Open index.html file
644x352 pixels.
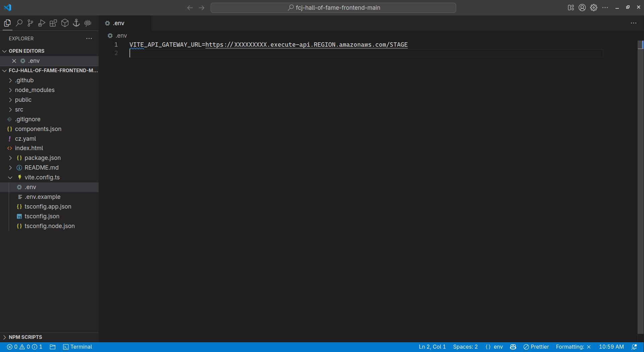49,148
